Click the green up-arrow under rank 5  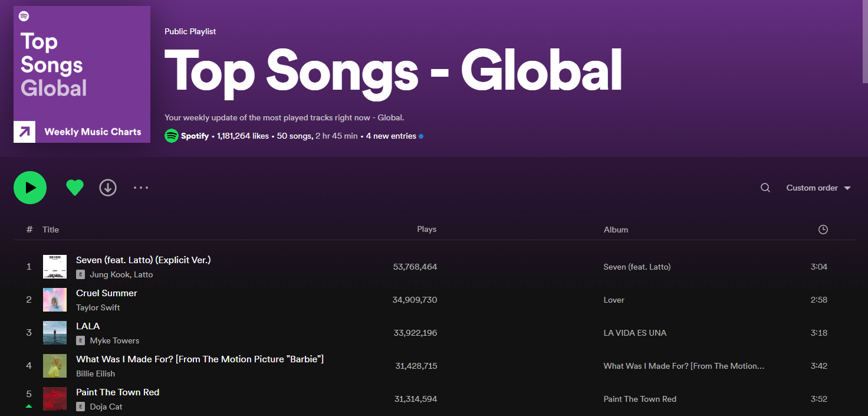tap(29, 406)
